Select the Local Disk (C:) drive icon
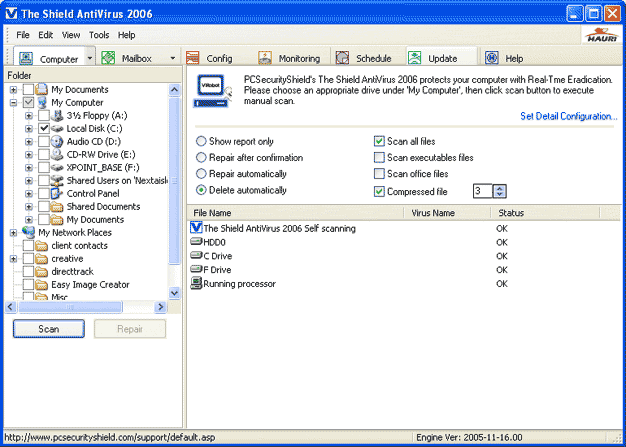The width and height of the screenshot is (626, 447). coord(57,129)
